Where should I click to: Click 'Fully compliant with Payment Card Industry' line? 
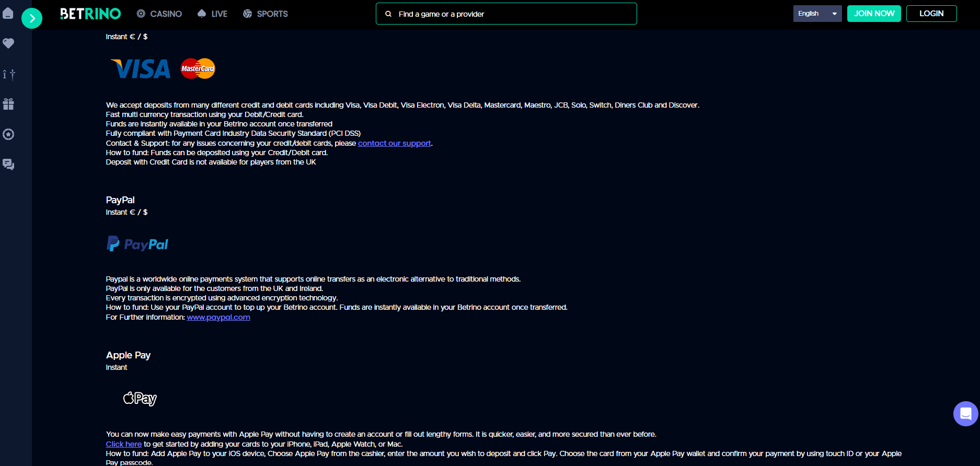coord(233,133)
